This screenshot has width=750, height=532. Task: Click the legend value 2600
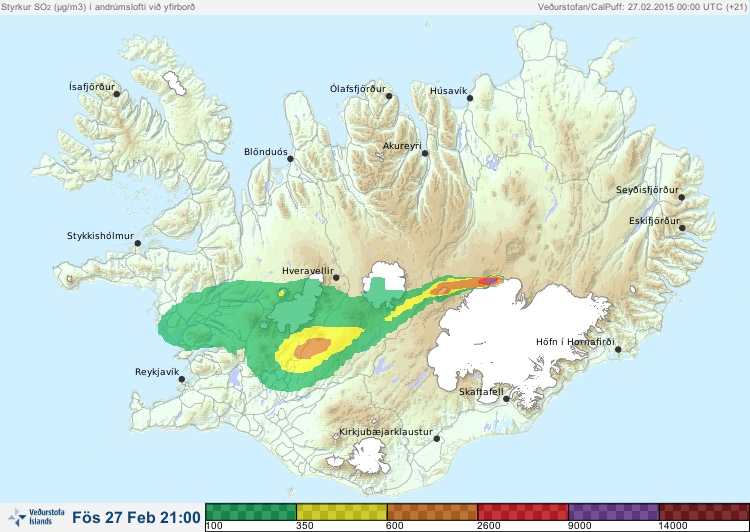(489, 526)
